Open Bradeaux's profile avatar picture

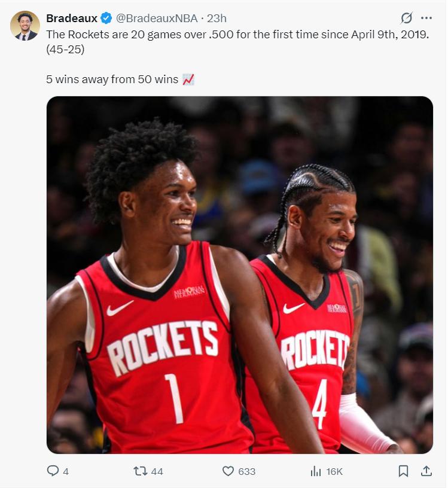[x=25, y=26]
